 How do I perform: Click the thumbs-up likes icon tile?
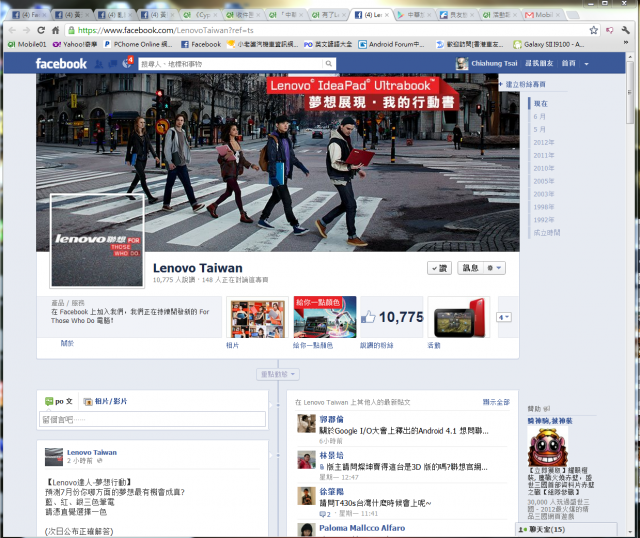(x=368, y=317)
